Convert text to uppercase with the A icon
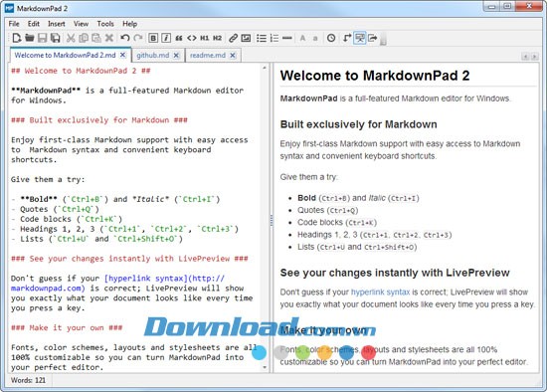 click(x=302, y=38)
